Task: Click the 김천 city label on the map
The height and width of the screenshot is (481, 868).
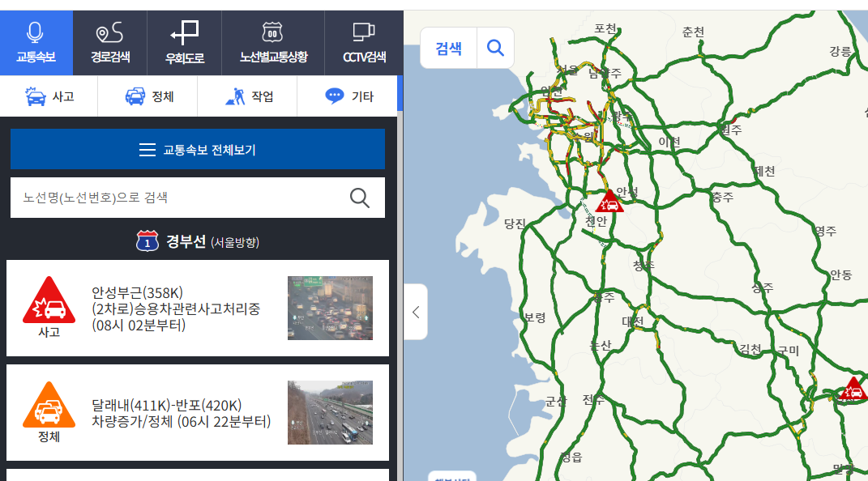Action: click(x=750, y=350)
